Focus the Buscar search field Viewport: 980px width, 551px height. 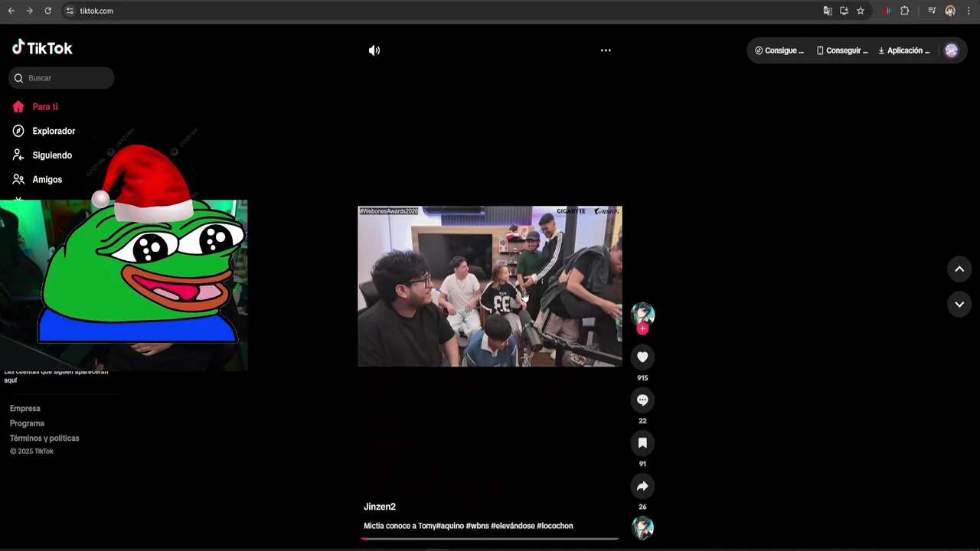(x=61, y=78)
